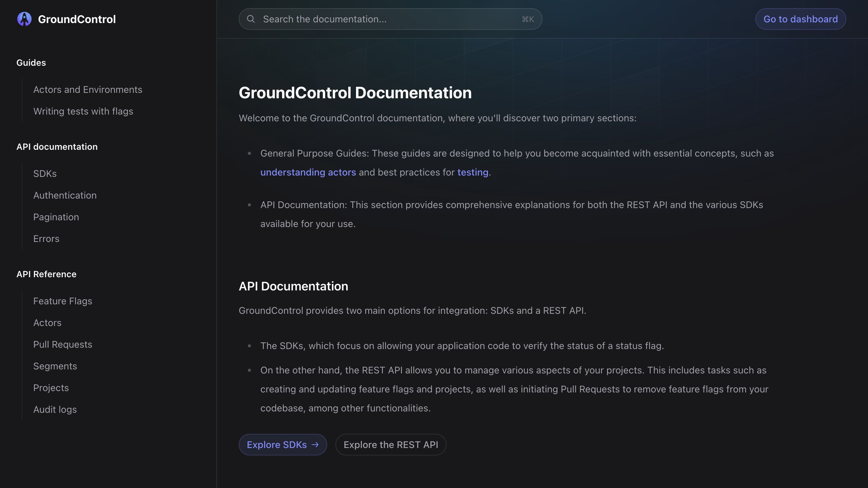
Task: Open the GroundControl home title link
Action: point(77,19)
